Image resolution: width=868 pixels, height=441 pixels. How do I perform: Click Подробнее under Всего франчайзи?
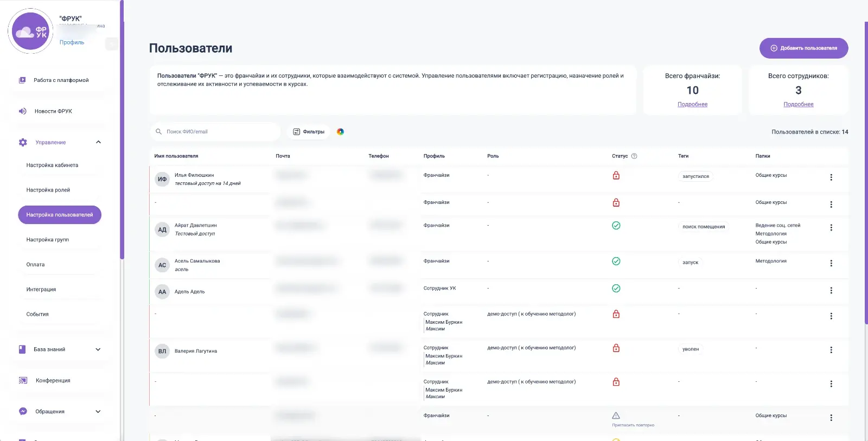pyautogui.click(x=692, y=104)
